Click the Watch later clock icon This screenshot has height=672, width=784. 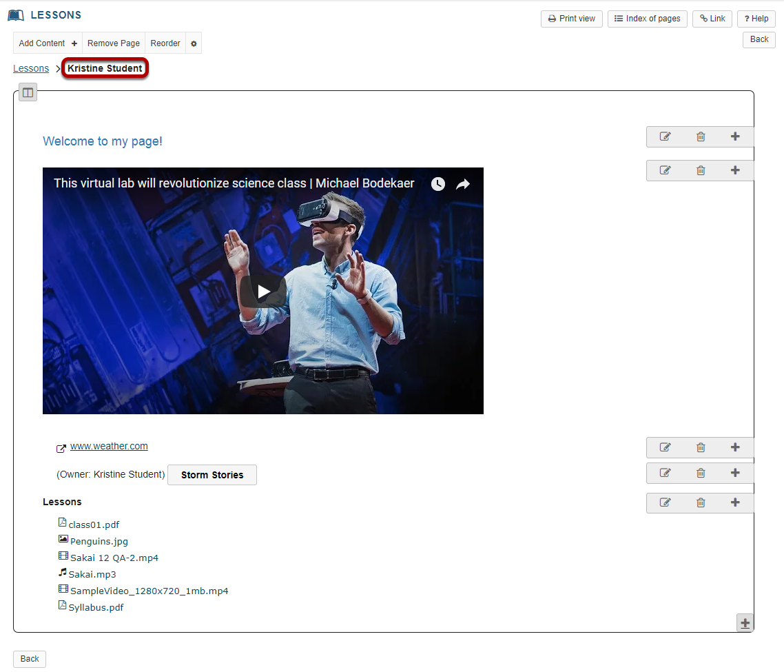(438, 184)
